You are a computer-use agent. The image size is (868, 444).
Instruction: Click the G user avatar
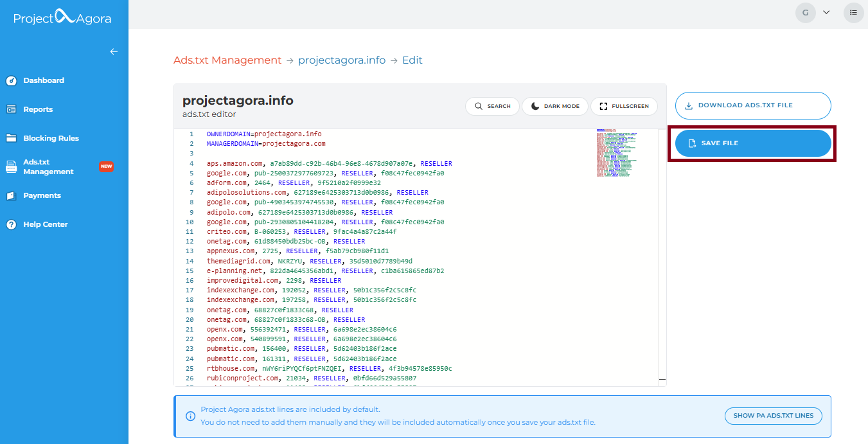pyautogui.click(x=806, y=12)
